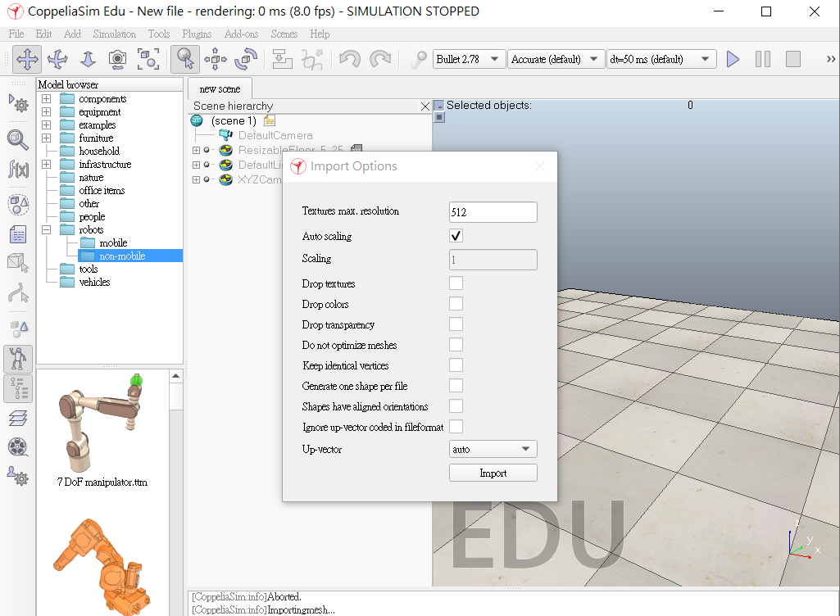Image resolution: width=840 pixels, height=616 pixels.
Task: Select the camera pan tool
Action: coord(27,59)
